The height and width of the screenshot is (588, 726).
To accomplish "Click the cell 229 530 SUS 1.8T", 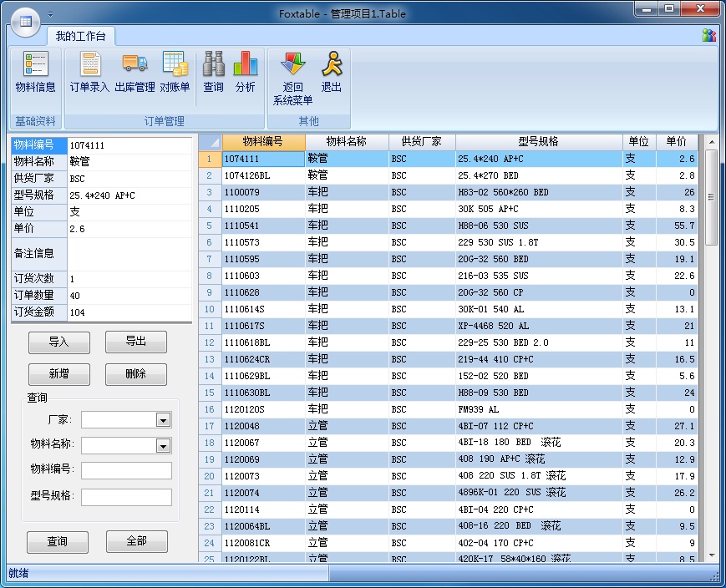I will pos(539,242).
